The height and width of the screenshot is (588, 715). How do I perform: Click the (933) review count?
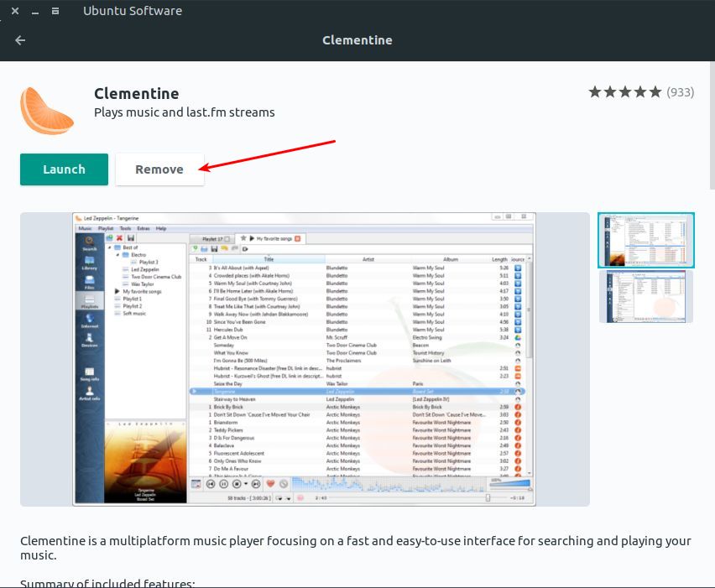point(680,92)
